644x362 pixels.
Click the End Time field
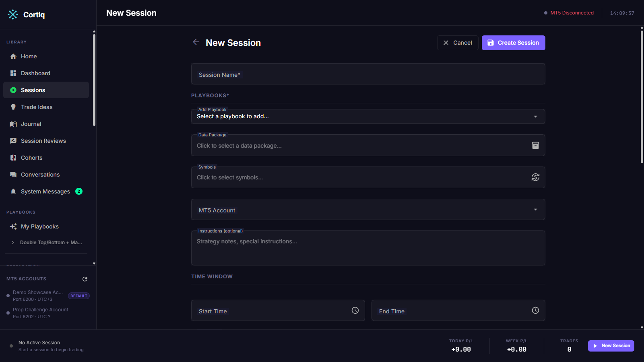pyautogui.click(x=458, y=310)
